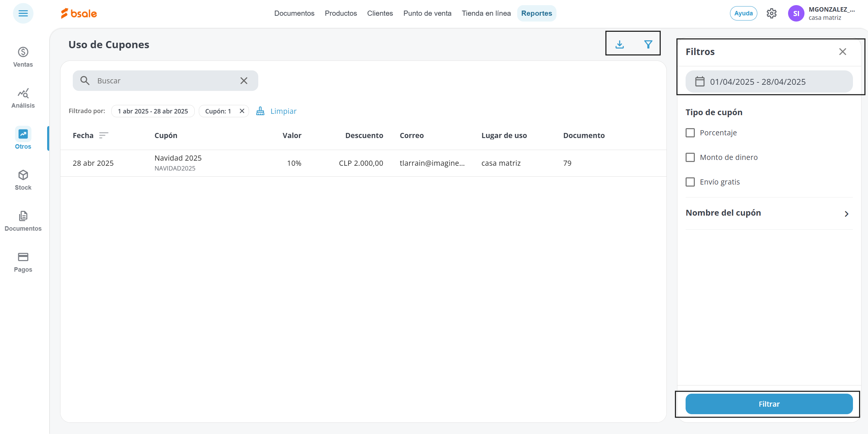
Task: Click the settings gear icon
Action: (x=771, y=13)
